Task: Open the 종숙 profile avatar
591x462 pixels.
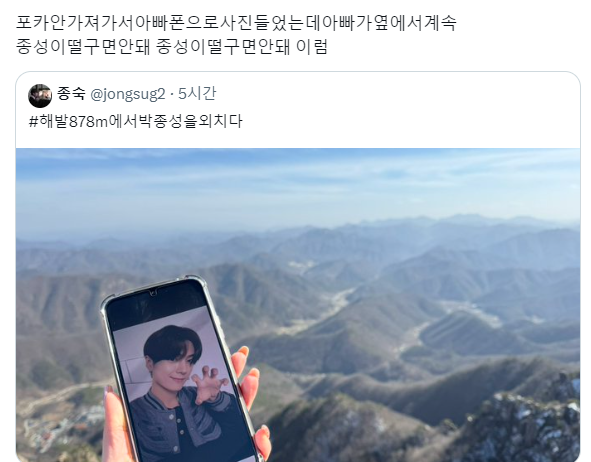Action: coord(40,96)
